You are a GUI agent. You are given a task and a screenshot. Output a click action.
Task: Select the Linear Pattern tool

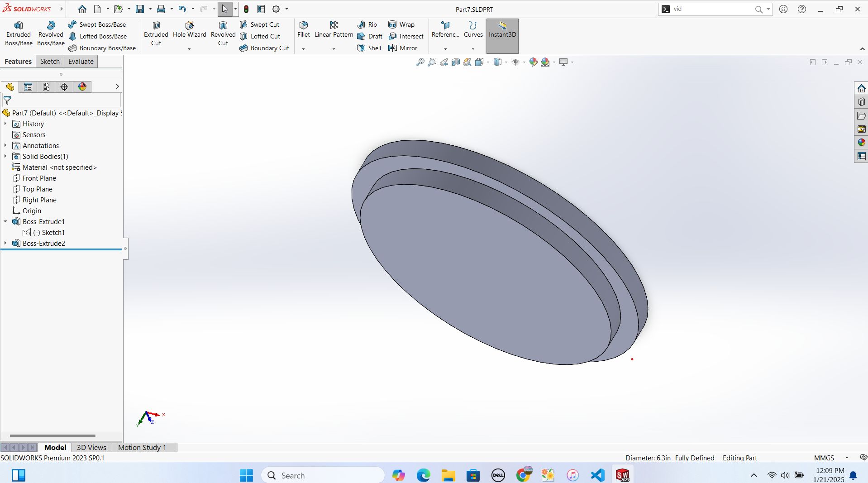point(334,29)
